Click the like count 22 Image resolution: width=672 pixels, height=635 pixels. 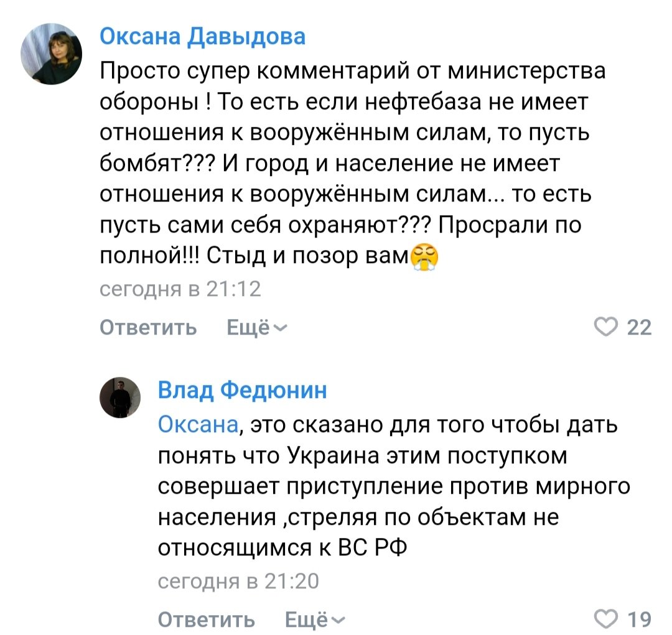640,327
